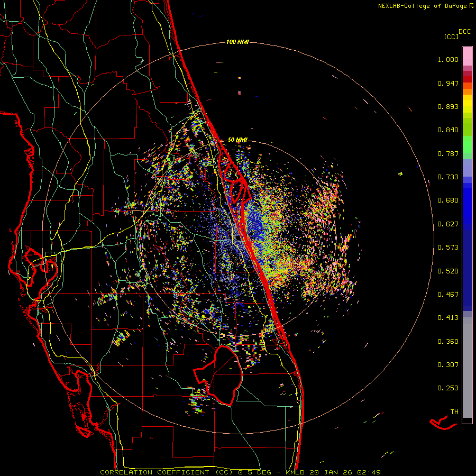
Task: Click the 1.000 value on the color scale
Action: tap(448, 59)
